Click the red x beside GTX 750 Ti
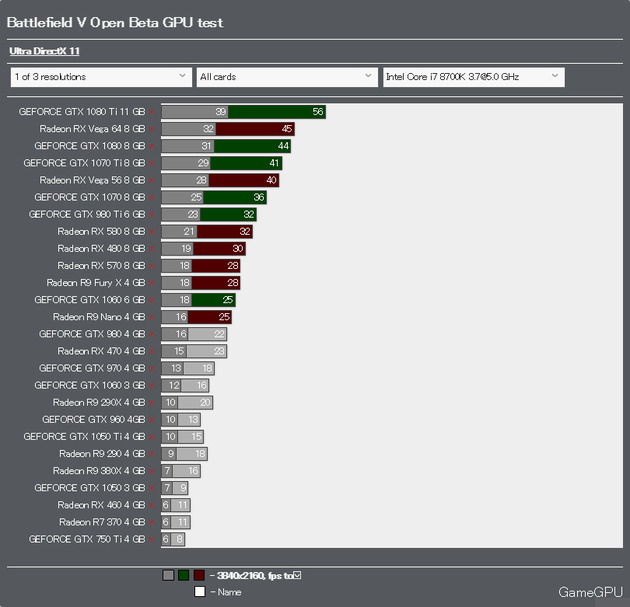This screenshot has height=607, width=630. [152, 540]
